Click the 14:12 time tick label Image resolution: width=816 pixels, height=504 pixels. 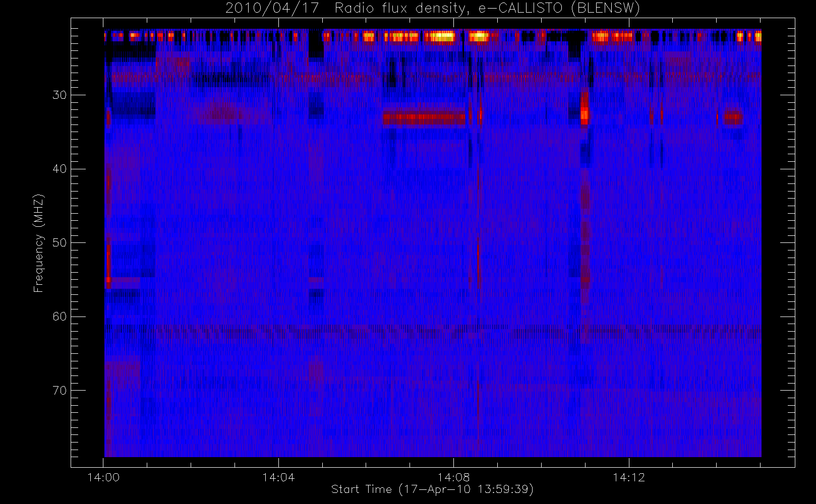pos(629,477)
